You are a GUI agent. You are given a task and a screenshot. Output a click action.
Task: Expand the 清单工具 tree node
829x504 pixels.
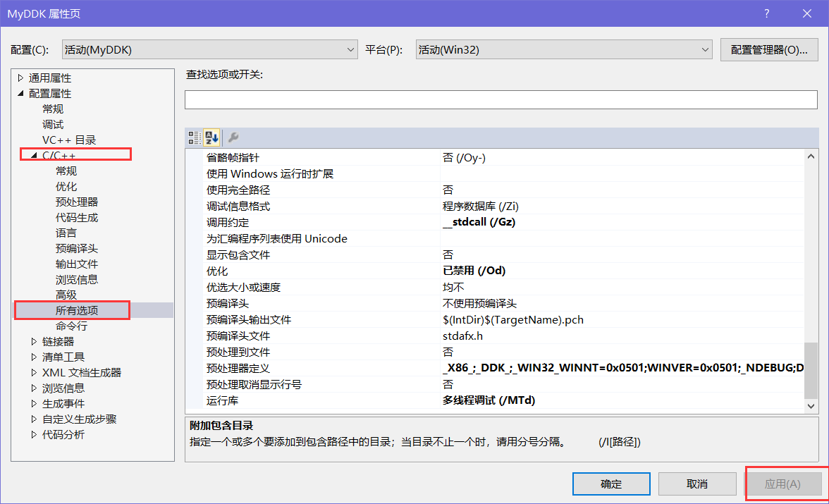(35, 357)
